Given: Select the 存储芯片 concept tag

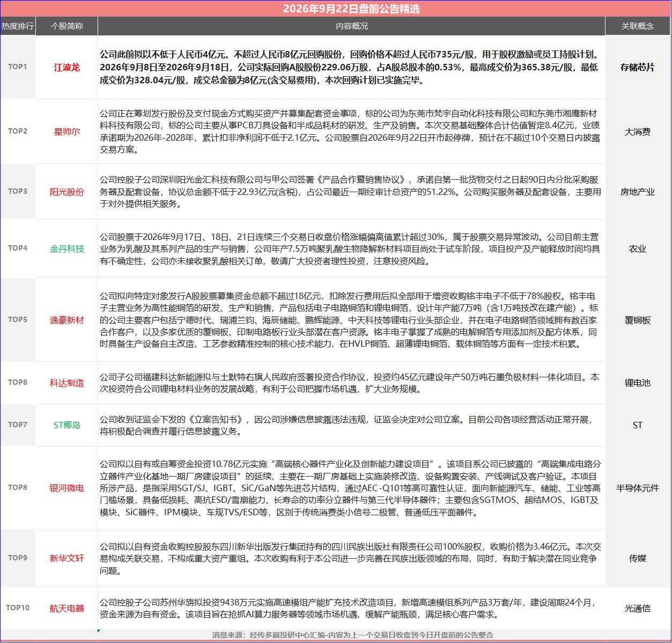Looking at the screenshot, I should 638,68.
